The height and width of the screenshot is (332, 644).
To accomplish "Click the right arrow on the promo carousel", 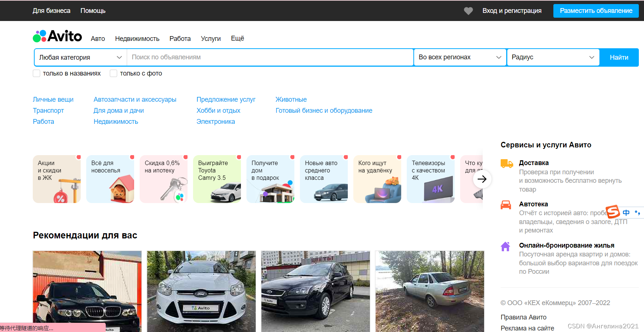I will tap(482, 179).
